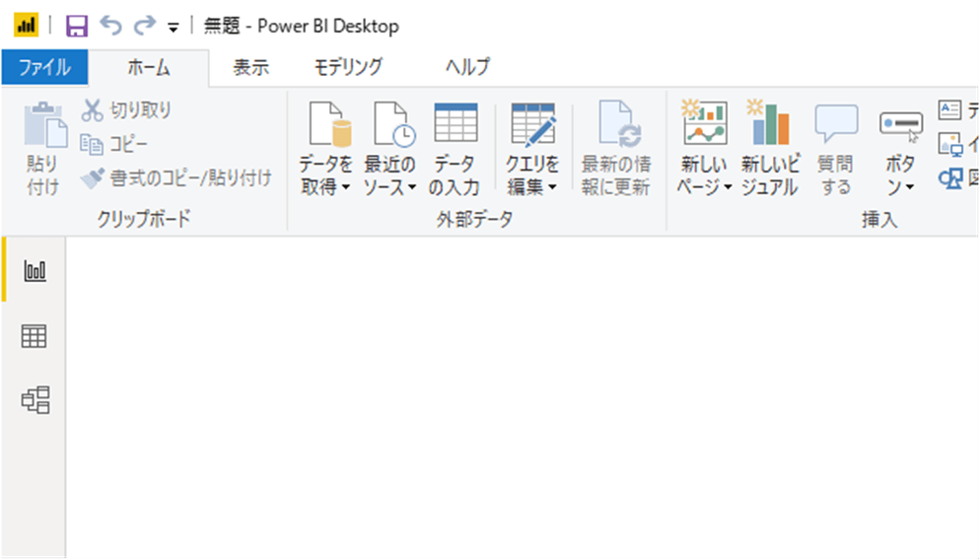This screenshot has height=560, width=980.
Task: Click the データの入力 table icon
Action: pos(456,123)
